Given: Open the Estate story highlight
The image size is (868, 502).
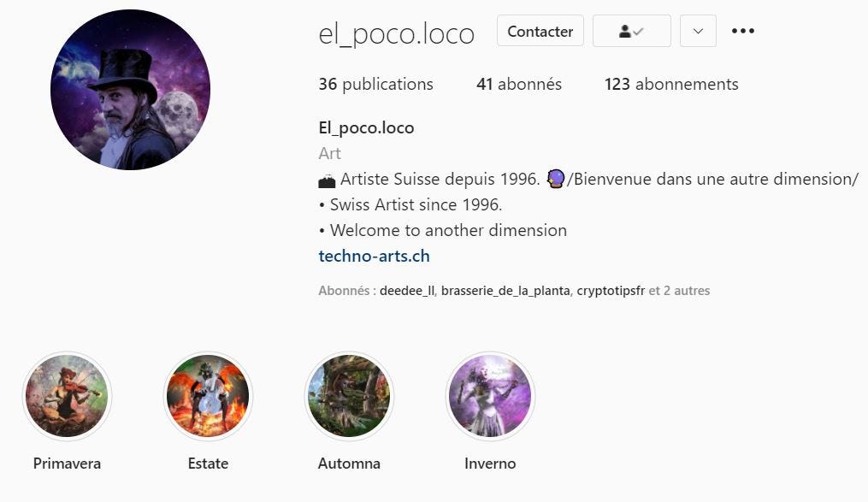Looking at the screenshot, I should coord(208,396).
